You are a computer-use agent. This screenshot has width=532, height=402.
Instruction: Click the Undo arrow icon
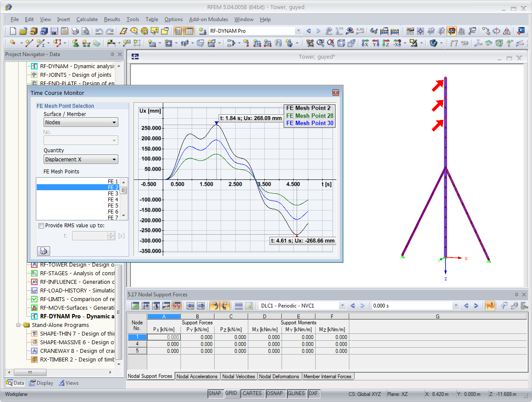tap(99, 31)
